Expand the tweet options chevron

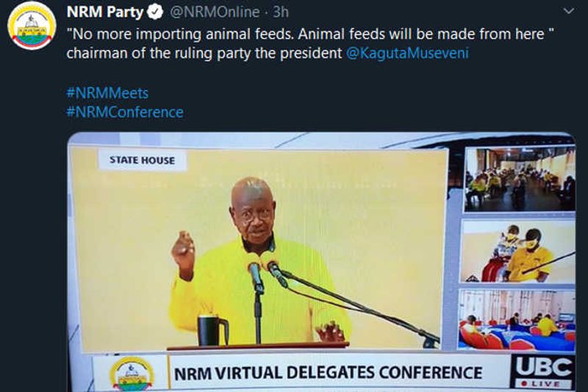click(x=567, y=12)
